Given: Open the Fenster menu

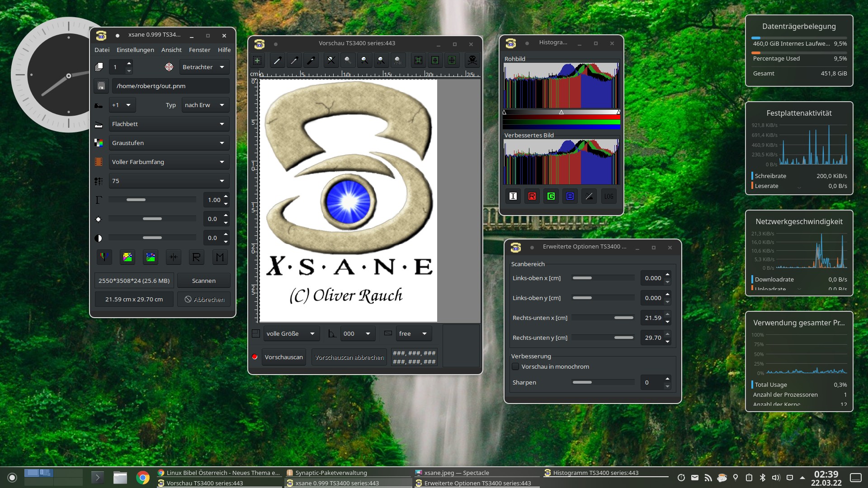Looking at the screenshot, I should point(200,50).
